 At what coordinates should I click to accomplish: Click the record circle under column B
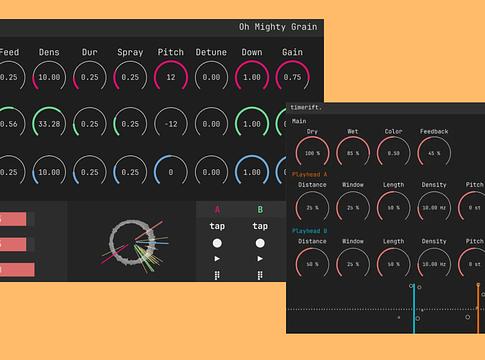pos(260,243)
